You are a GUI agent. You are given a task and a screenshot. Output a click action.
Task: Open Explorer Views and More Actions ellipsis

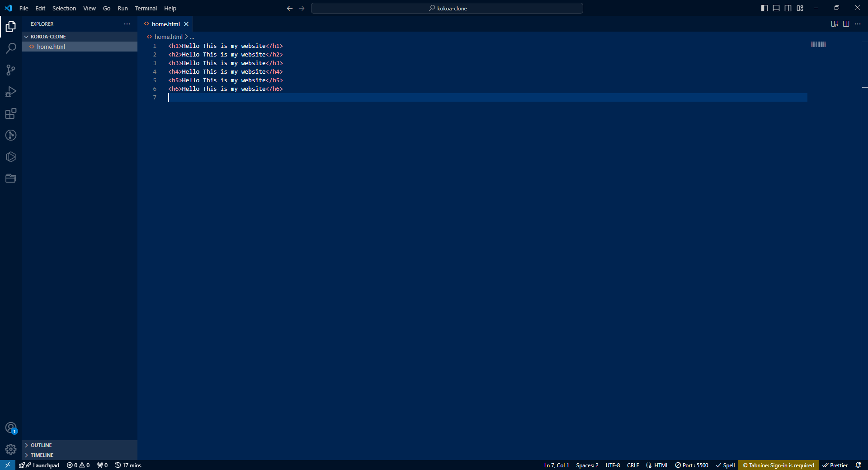point(127,24)
